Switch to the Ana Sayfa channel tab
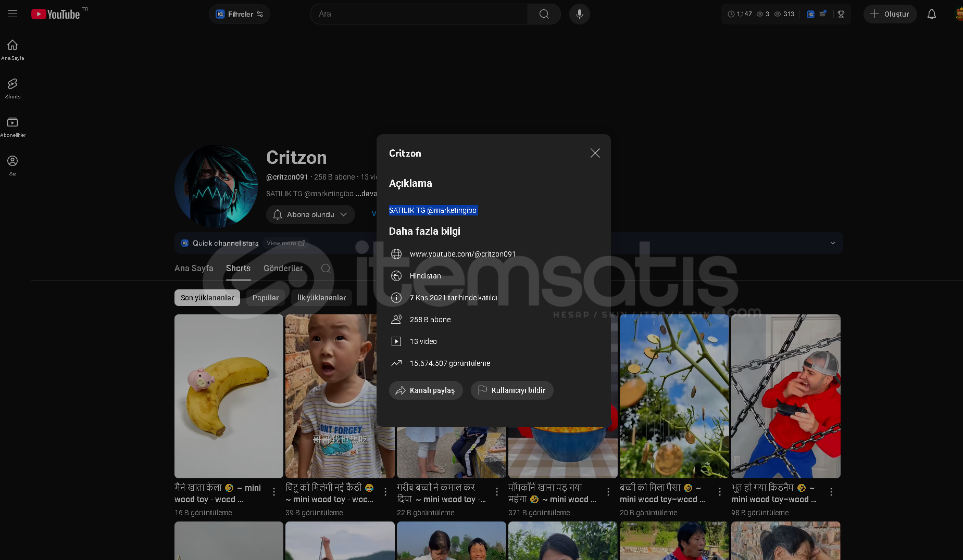Screen dimensions: 963x560 tap(194, 269)
